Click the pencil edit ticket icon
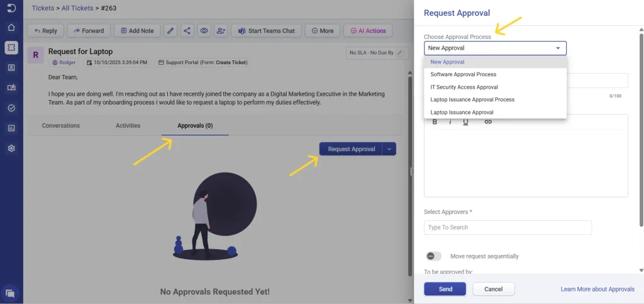This screenshot has height=304, width=644. tap(170, 31)
